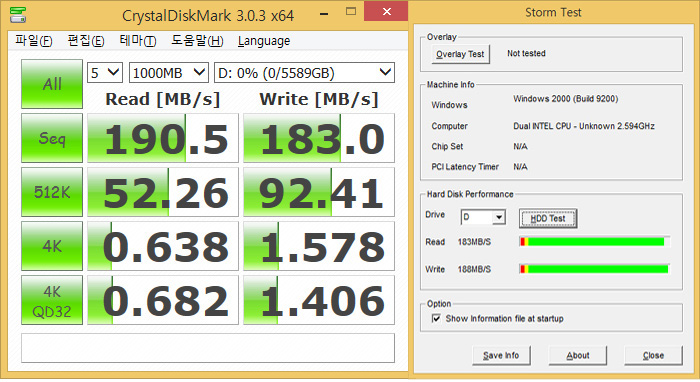
Task: Click the Read [MB/s] column header
Action: coord(163,99)
